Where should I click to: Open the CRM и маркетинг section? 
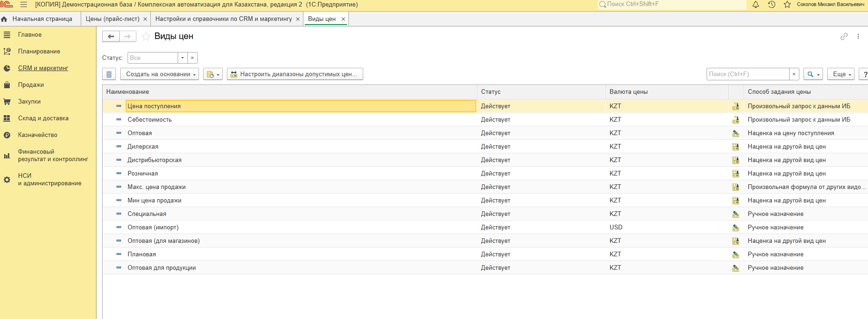43,68
